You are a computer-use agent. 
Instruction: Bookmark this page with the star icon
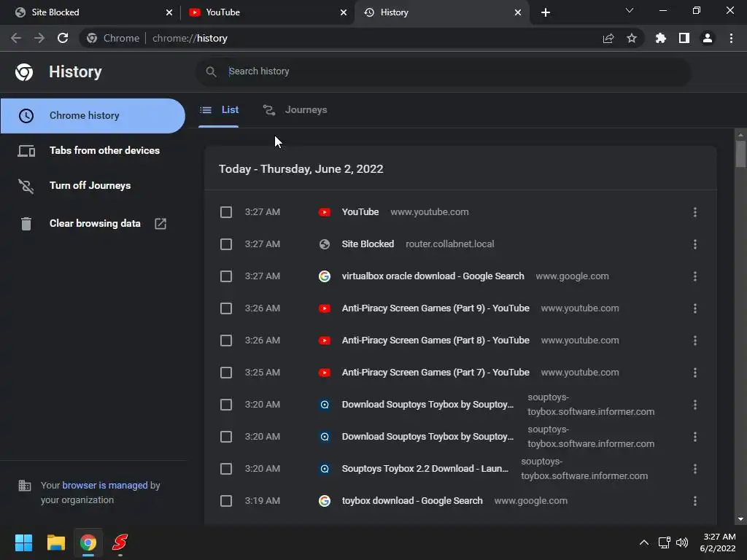(632, 38)
